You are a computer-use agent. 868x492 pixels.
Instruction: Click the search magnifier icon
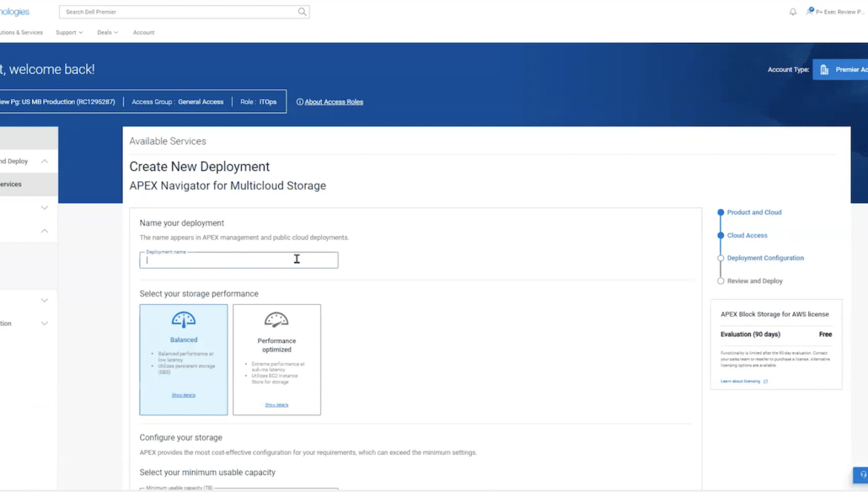tap(302, 12)
